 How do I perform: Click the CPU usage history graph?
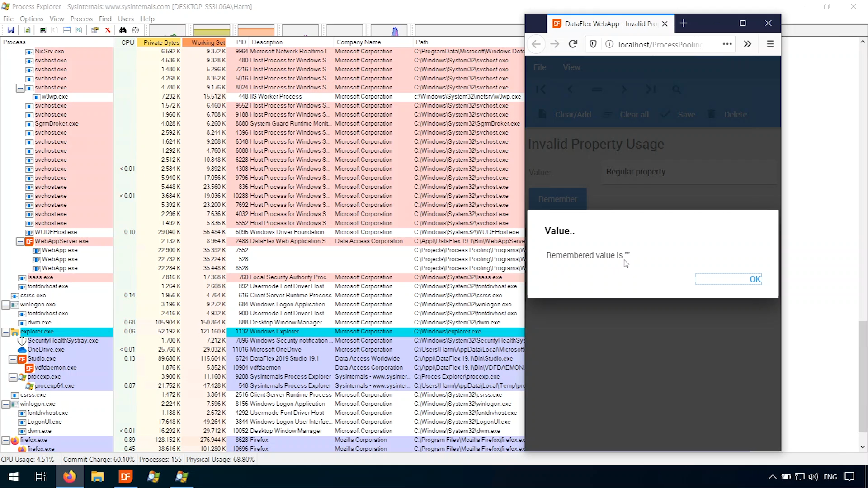tap(167, 31)
